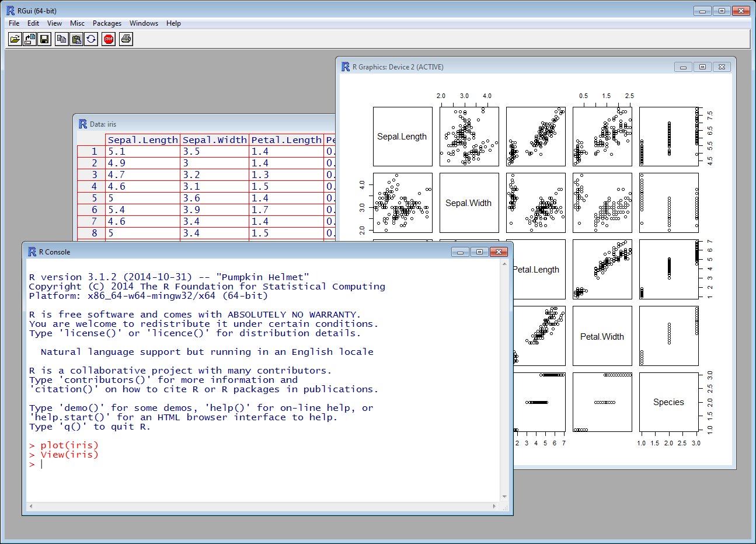Minimize the R Graphics device window
756x544 pixels.
pyautogui.click(x=683, y=67)
